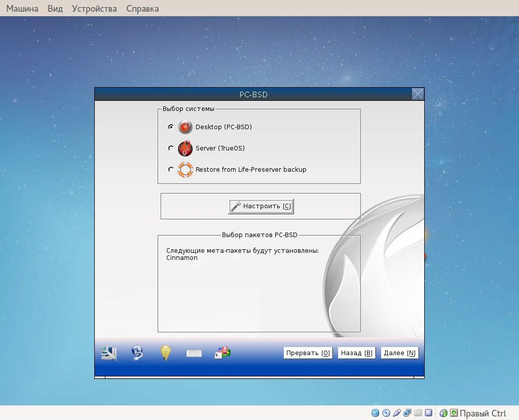519x420 pixels.
Task: Click the VirtualBox mouse integration status icon
Action: [443, 413]
